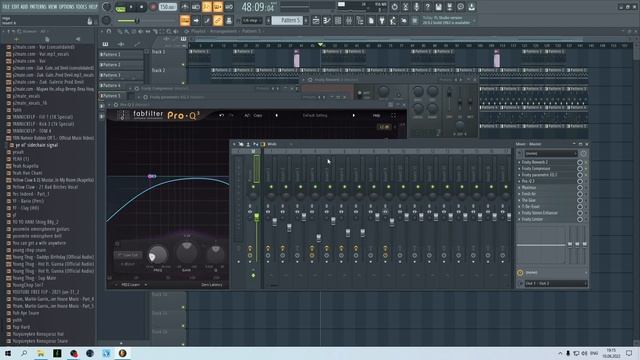
Task: Click Copy button in Pro-Q 3
Action: (x=258, y=116)
